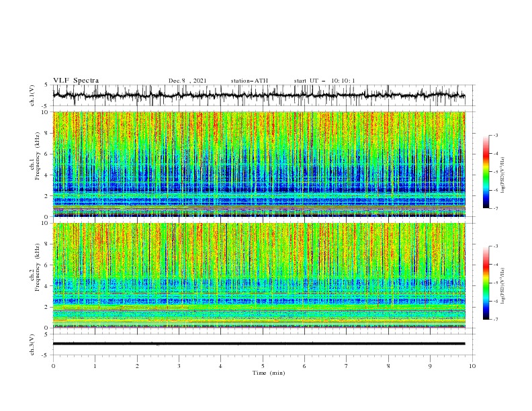Click time axis tick label '3'

pos(179,366)
